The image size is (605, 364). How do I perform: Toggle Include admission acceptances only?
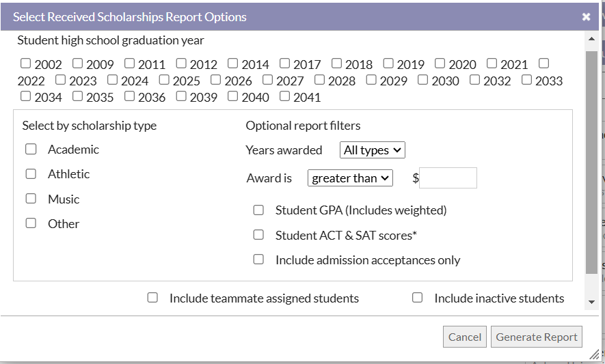click(258, 260)
